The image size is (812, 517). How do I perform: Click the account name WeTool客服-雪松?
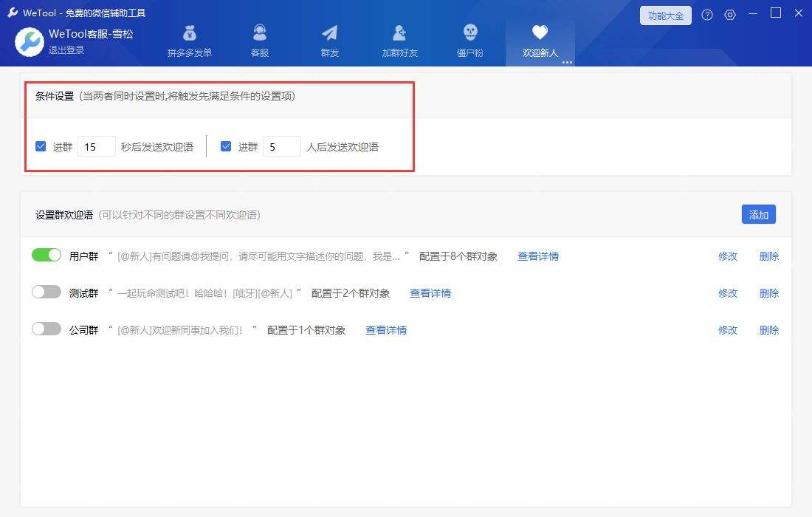[x=91, y=34]
